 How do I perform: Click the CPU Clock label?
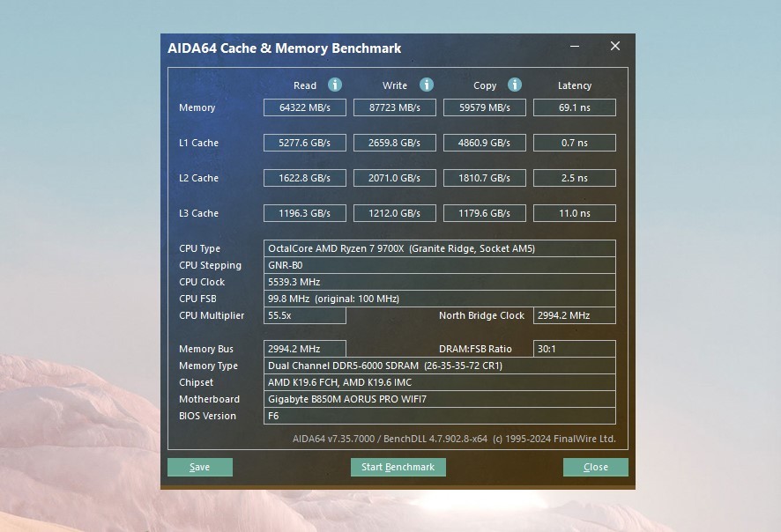point(202,282)
